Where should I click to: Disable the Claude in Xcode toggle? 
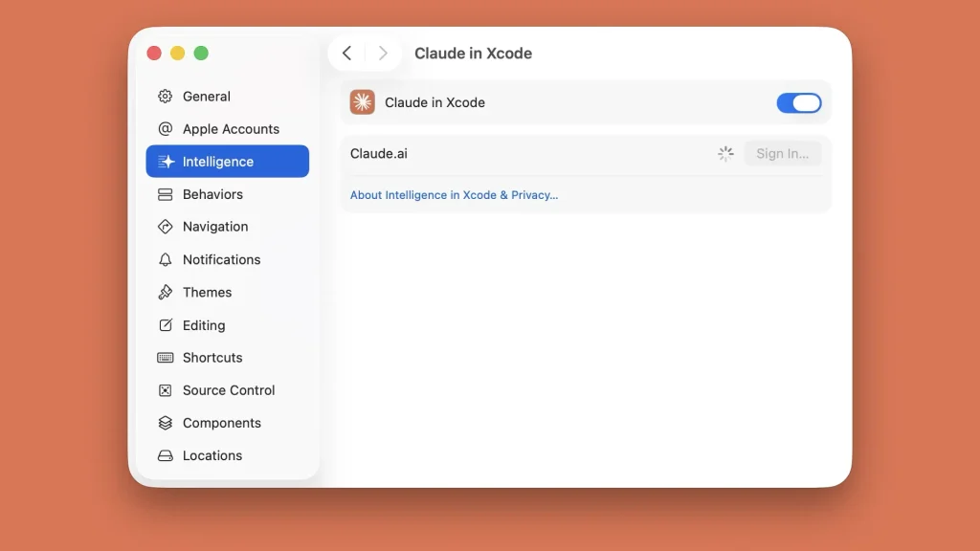[x=799, y=102]
